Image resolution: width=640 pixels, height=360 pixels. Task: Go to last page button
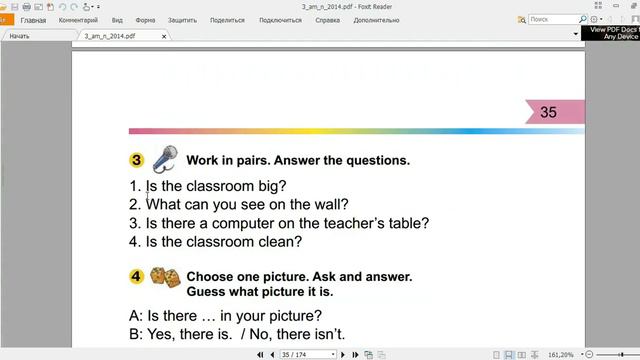[355, 355]
